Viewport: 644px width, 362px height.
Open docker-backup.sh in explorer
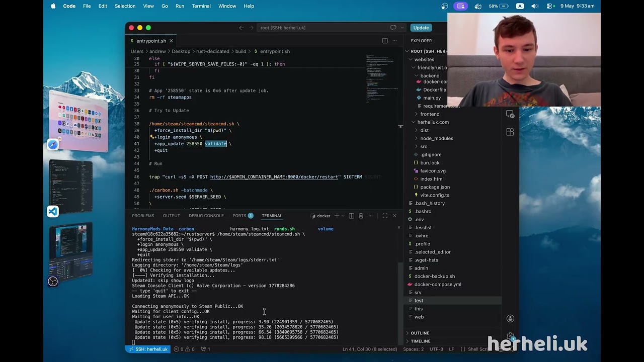[x=434, y=277]
